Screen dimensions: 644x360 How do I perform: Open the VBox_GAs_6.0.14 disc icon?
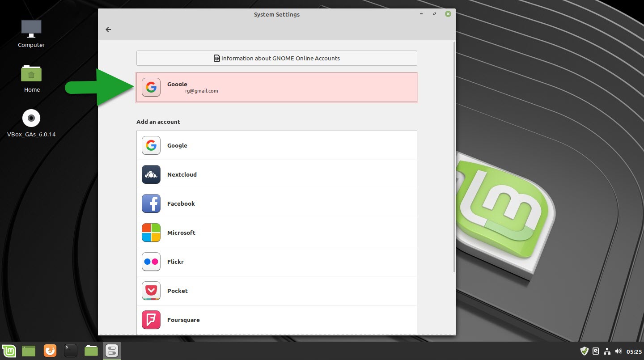[x=31, y=123]
